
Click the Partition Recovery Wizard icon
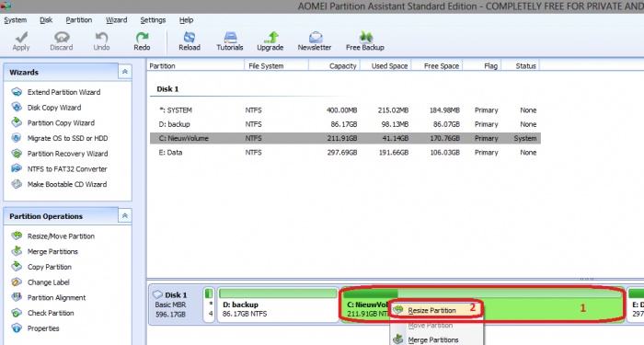click(x=17, y=154)
